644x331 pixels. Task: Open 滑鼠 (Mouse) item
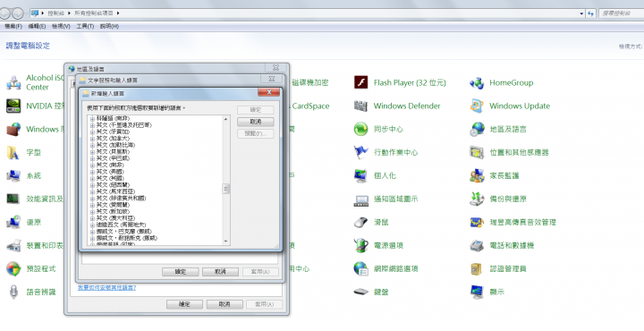point(371,222)
